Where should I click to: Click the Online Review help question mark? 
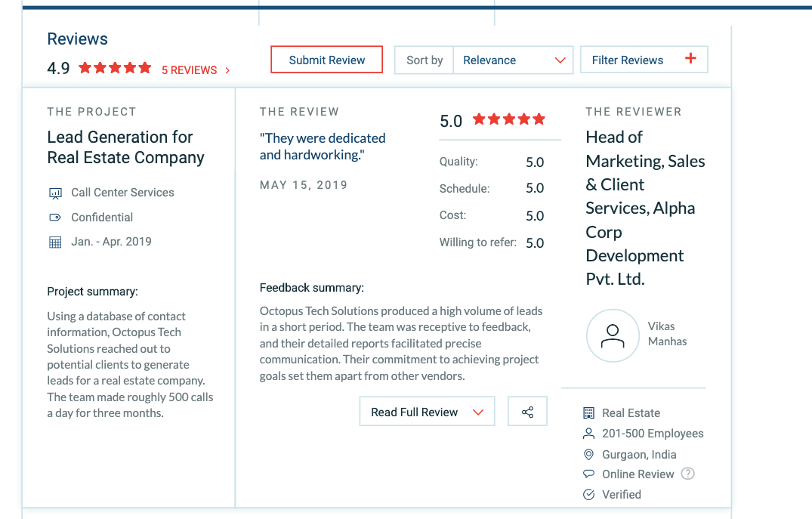tap(687, 474)
